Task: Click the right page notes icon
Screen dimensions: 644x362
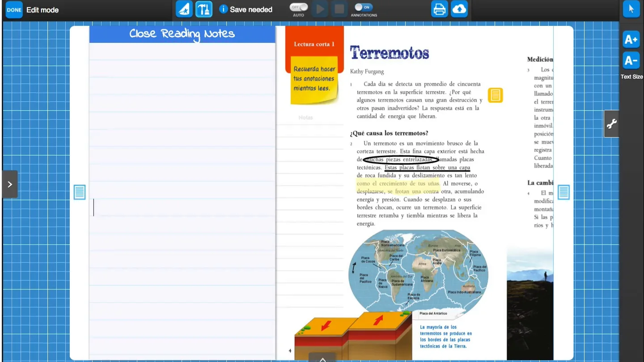Action: pos(563,192)
